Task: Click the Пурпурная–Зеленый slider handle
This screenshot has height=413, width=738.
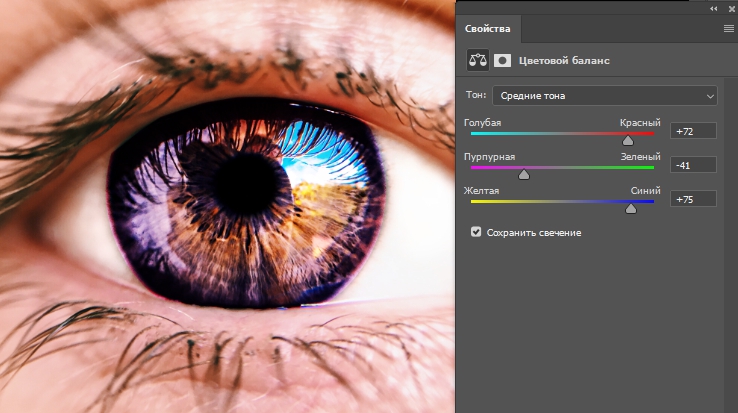Action: (x=524, y=175)
